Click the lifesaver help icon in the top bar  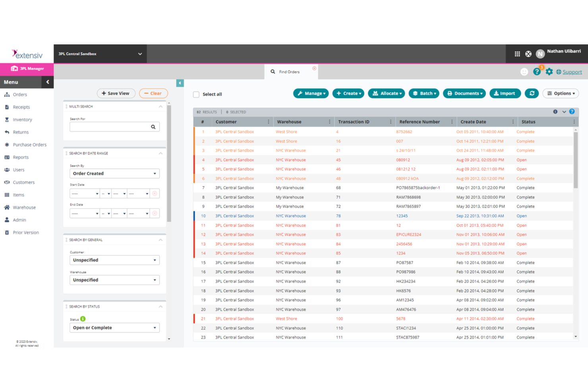click(x=528, y=54)
